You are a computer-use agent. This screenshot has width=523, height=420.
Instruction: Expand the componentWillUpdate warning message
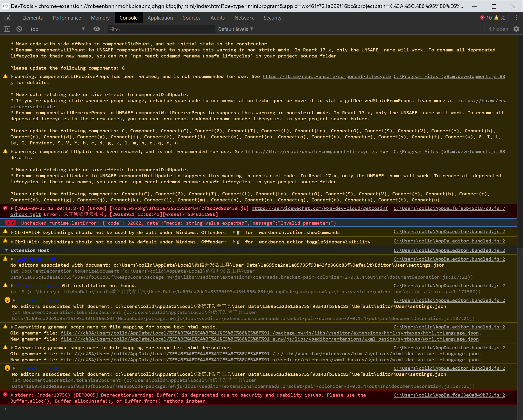[12, 152]
